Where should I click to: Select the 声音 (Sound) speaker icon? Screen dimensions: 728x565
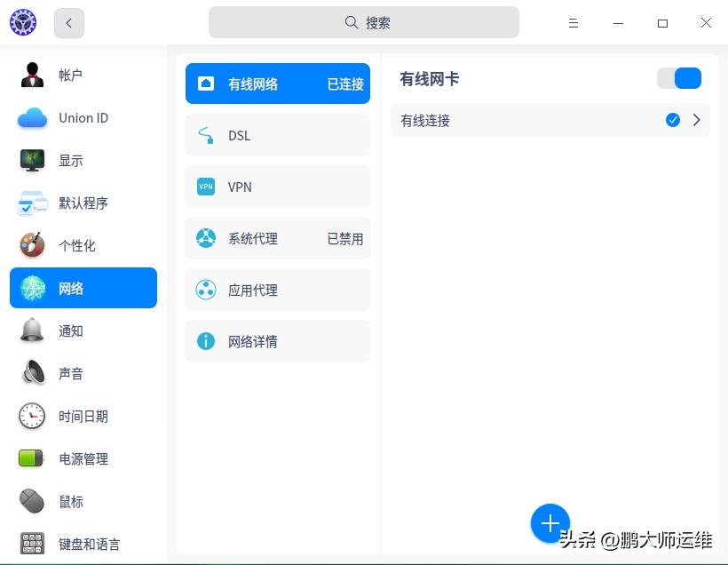tap(32, 373)
